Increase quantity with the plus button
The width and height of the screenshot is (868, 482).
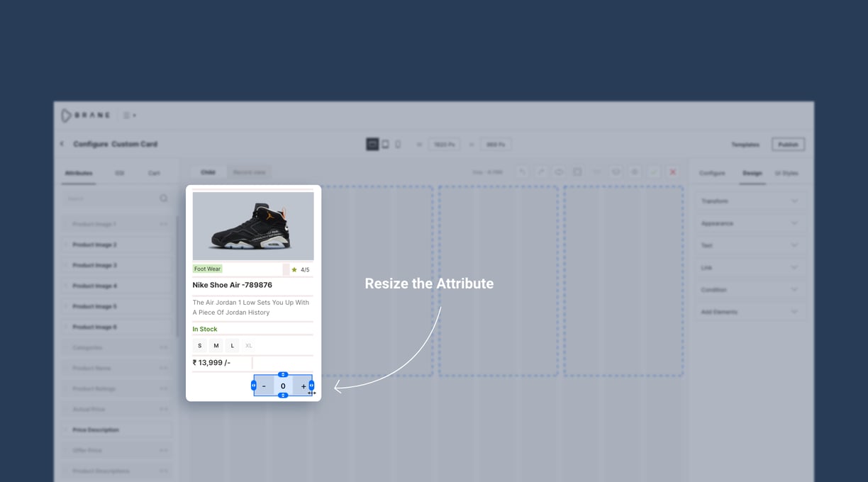click(x=304, y=386)
